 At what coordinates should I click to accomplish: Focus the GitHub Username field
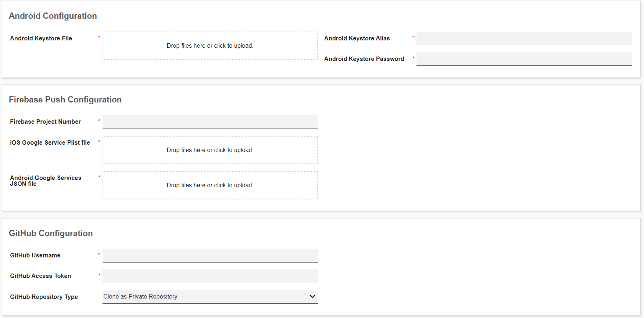click(210, 256)
